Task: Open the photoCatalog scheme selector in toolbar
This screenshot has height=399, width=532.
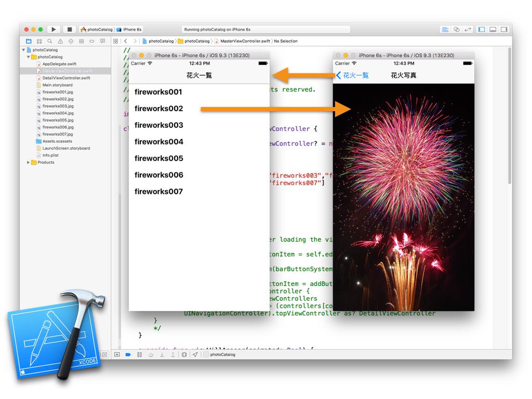Action: [x=96, y=30]
